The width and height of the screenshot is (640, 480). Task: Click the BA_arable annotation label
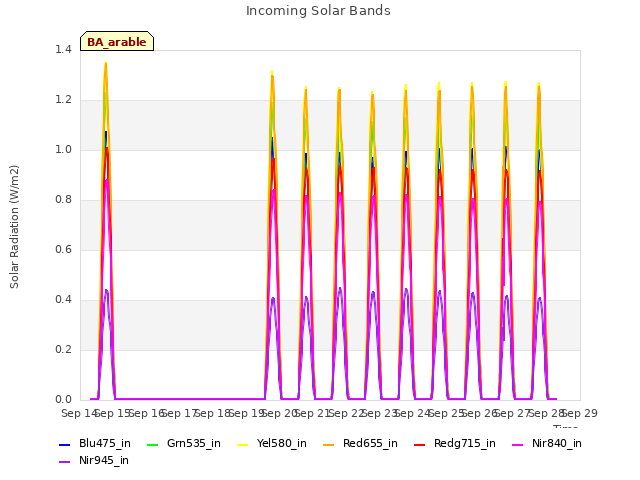click(117, 41)
